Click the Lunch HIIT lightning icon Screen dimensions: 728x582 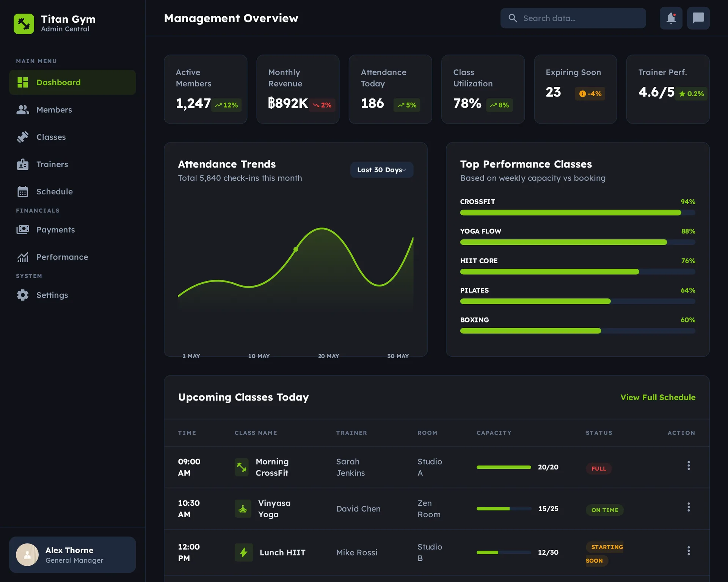243,552
